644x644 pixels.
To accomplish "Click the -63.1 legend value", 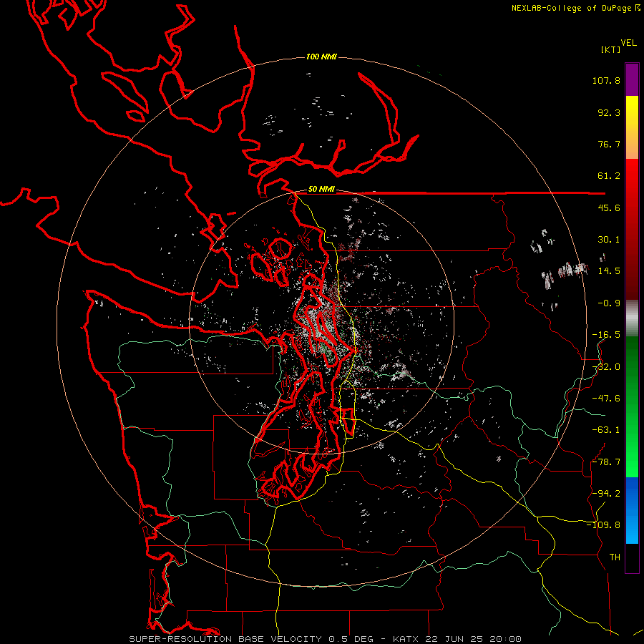I will tap(606, 430).
